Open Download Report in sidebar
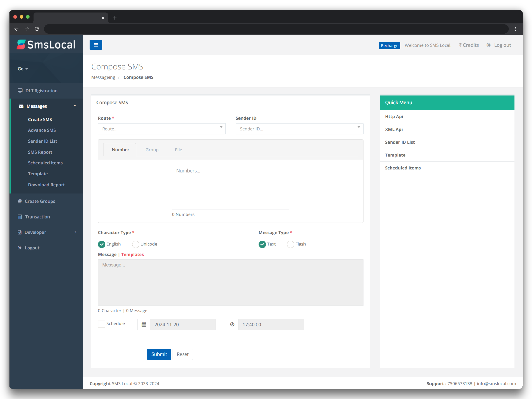 pyautogui.click(x=46, y=185)
